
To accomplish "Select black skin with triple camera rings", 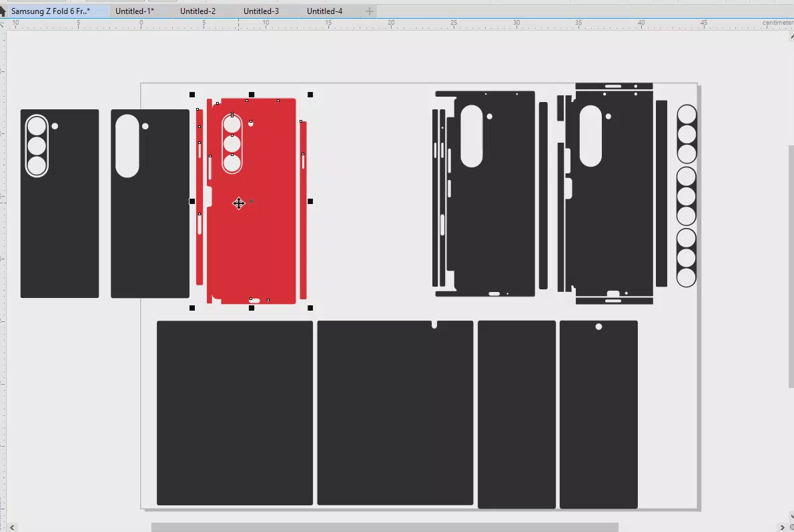I will (x=60, y=203).
